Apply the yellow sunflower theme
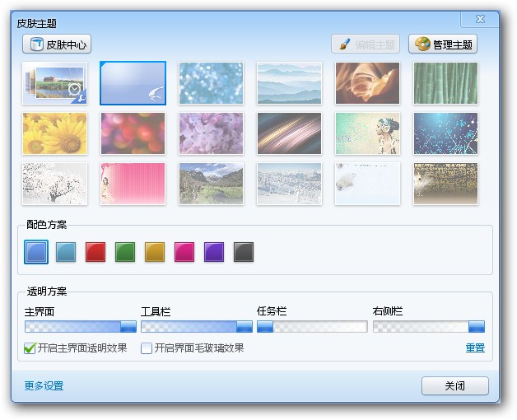The width and height of the screenshot is (517, 420). [x=54, y=133]
